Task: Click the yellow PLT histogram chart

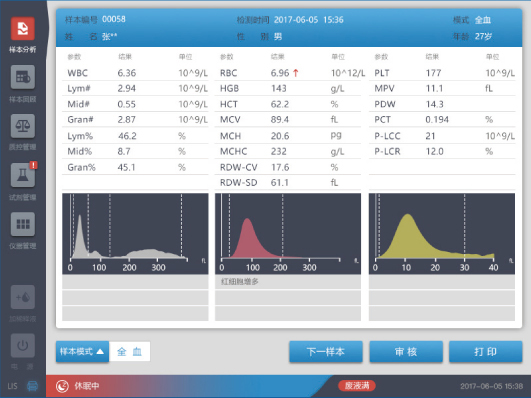Action: coord(442,233)
